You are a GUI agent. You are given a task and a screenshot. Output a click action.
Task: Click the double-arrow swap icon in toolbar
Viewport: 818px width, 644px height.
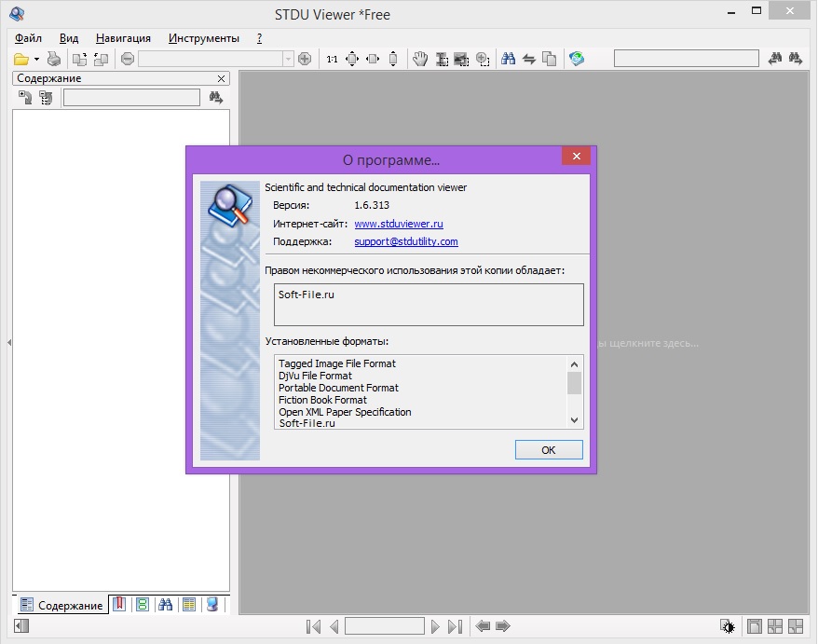(x=529, y=59)
